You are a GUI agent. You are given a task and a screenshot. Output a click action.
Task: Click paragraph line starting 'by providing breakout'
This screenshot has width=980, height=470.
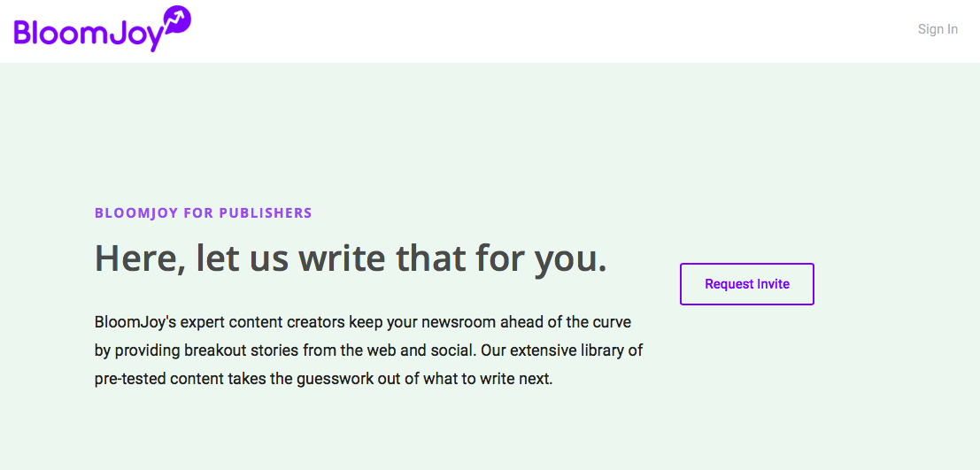[369, 351]
